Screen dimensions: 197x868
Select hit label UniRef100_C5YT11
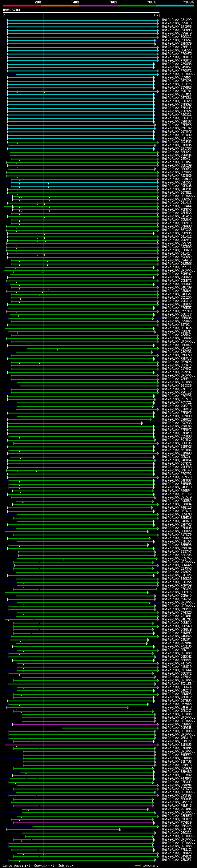point(177,267)
